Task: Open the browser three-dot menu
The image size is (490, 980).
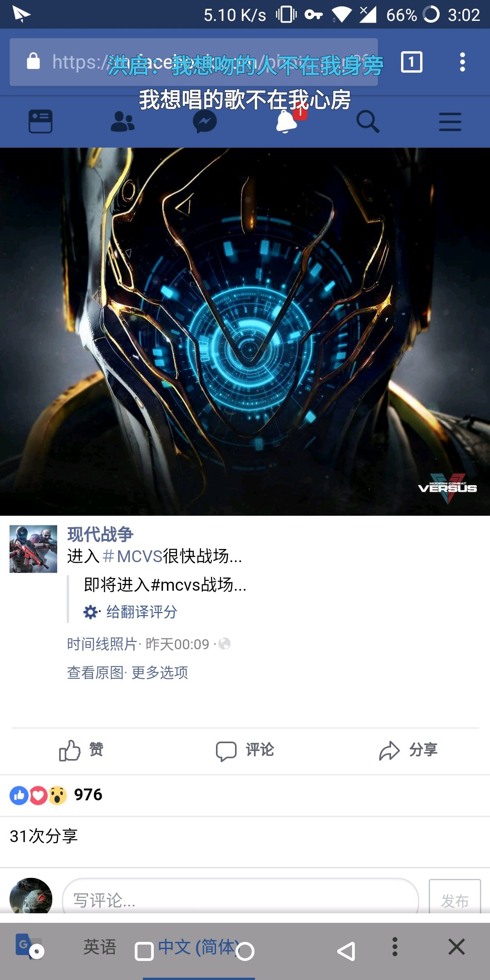Action: [x=462, y=62]
